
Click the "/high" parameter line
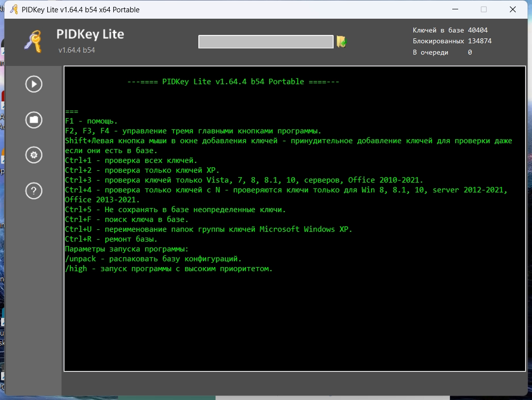(x=168, y=269)
